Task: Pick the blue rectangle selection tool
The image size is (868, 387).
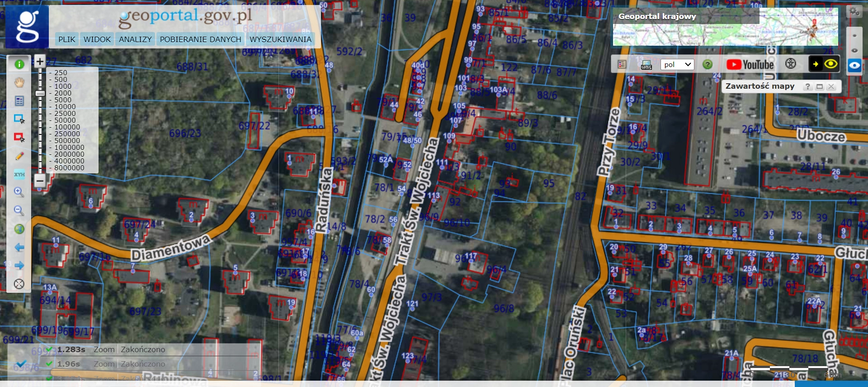Action: click(x=19, y=119)
